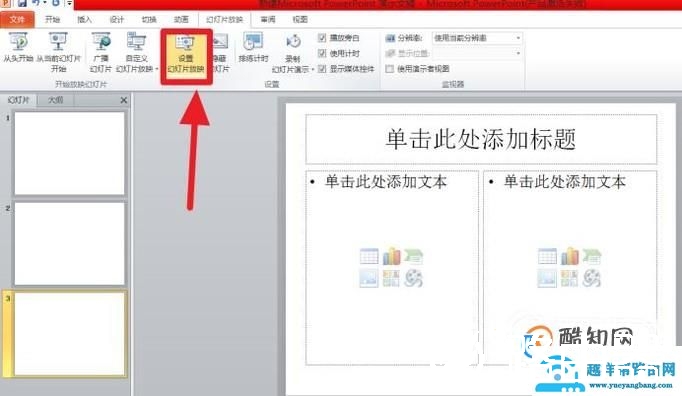682x396 pixels.
Task: Insert table icon in left content placeholder
Action: 369,256
